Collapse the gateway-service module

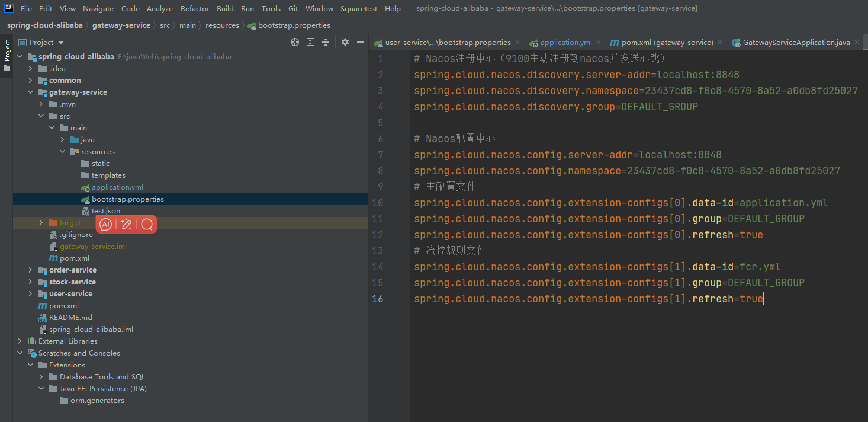[x=30, y=92]
